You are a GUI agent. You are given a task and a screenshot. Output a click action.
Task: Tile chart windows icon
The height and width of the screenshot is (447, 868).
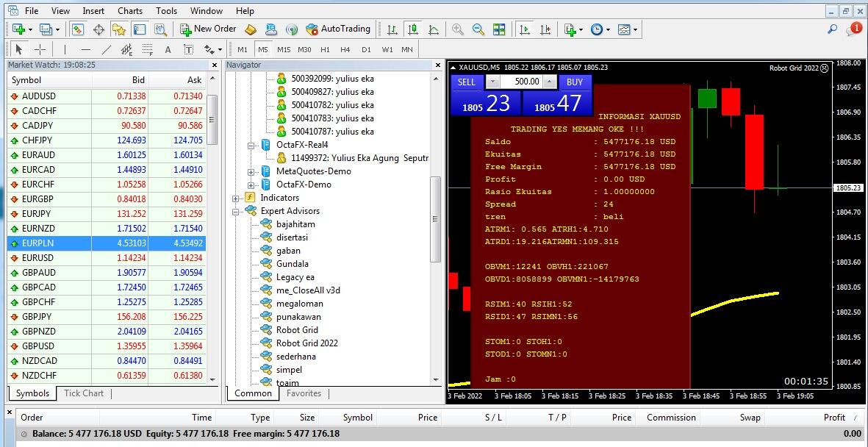(499, 29)
